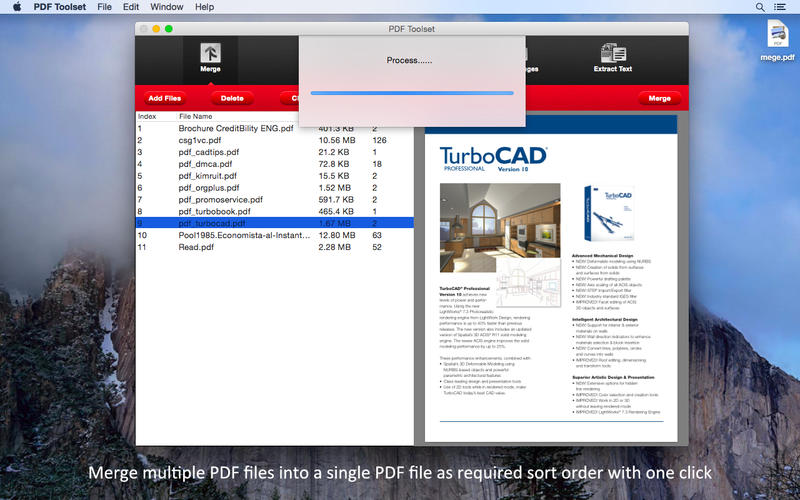The height and width of the screenshot is (500, 800).
Task: Select csg1vc.pdf in the list
Action: (x=274, y=140)
